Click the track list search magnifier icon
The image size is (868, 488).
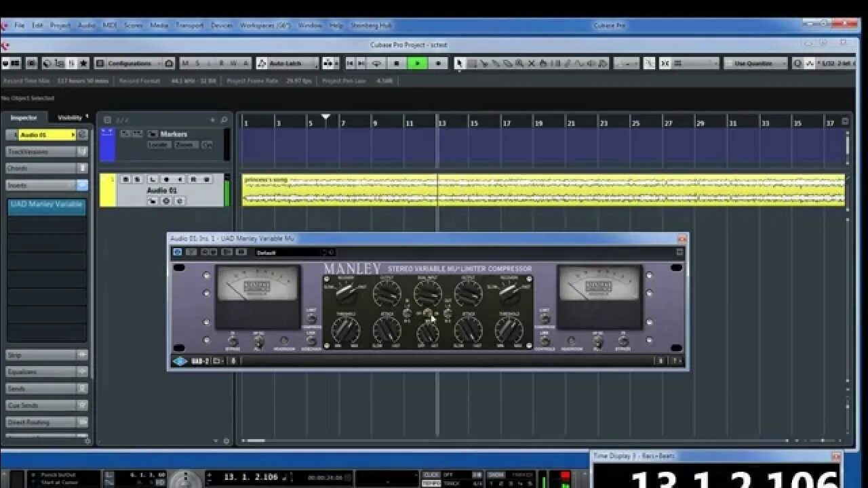pyautogui.click(x=224, y=120)
